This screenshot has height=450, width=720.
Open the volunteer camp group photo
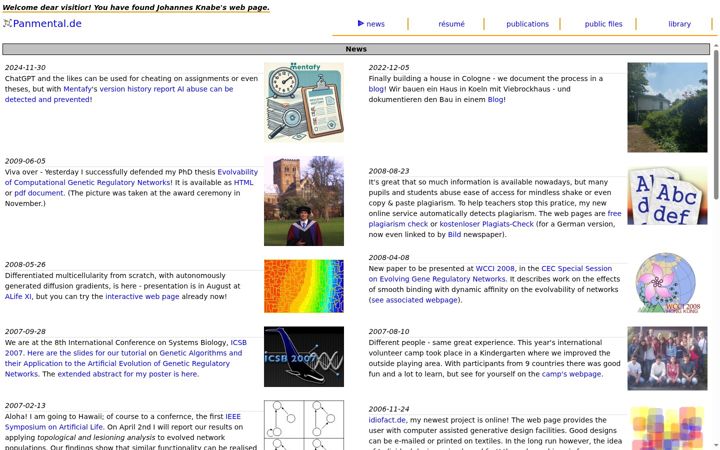(x=667, y=358)
